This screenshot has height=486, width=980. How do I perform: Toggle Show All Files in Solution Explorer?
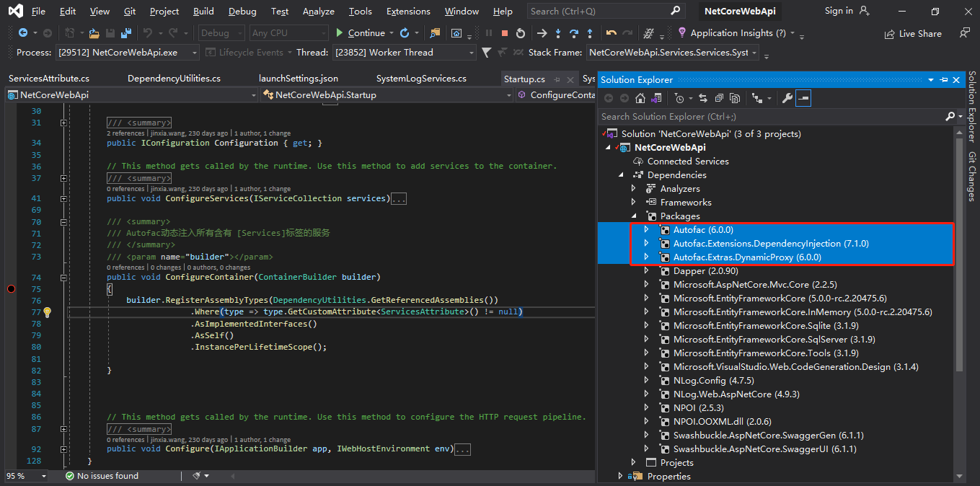tap(735, 98)
